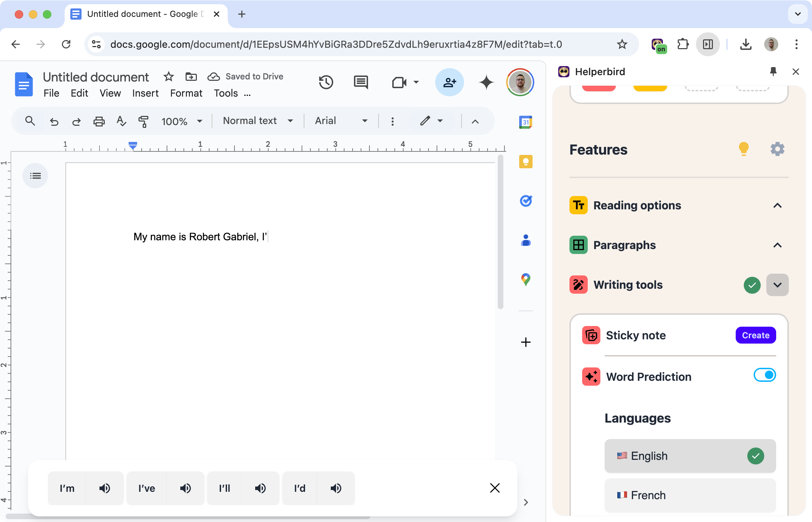Expand Writing tools dropdown panel
812x522 pixels.
click(x=777, y=284)
